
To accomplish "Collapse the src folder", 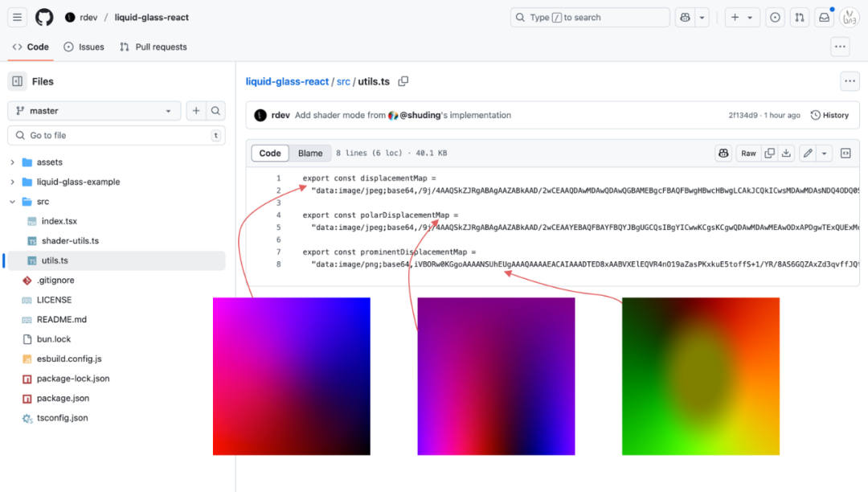I will (12, 202).
